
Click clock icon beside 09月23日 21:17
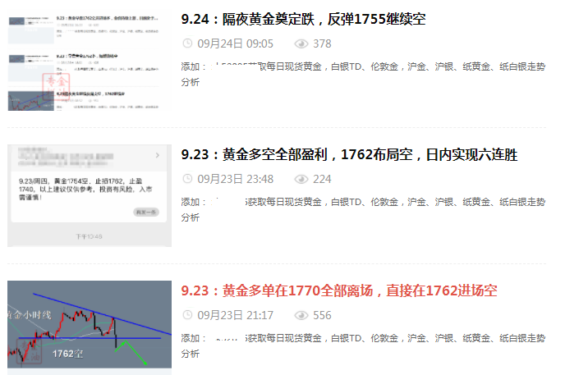click(x=187, y=315)
